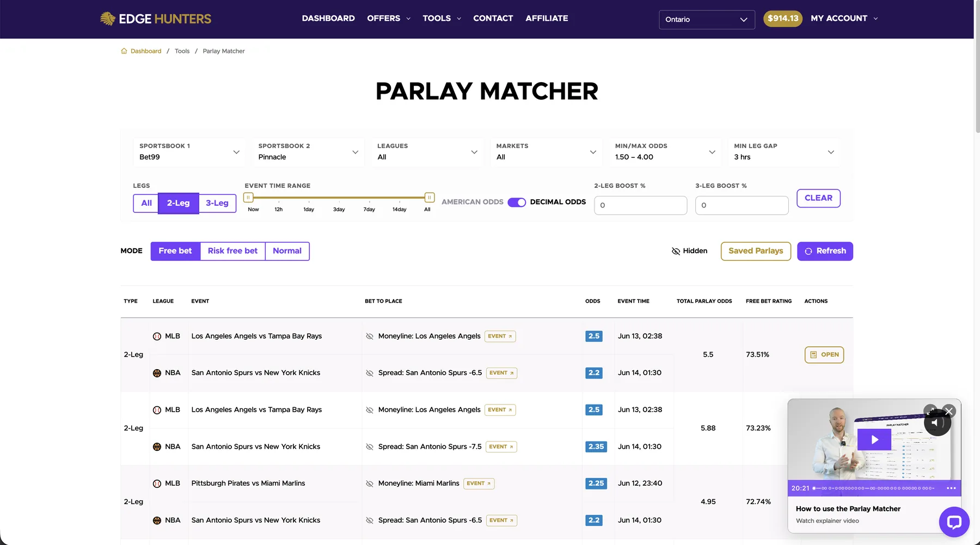Seek along the explainer video progress bar
This screenshot has height=545, width=980.
point(873,488)
